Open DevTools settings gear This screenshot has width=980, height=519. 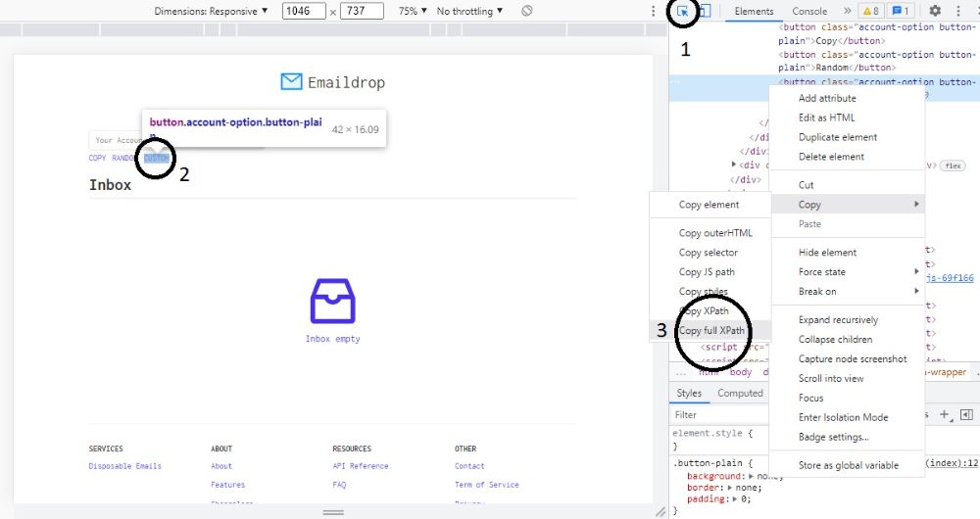935,11
